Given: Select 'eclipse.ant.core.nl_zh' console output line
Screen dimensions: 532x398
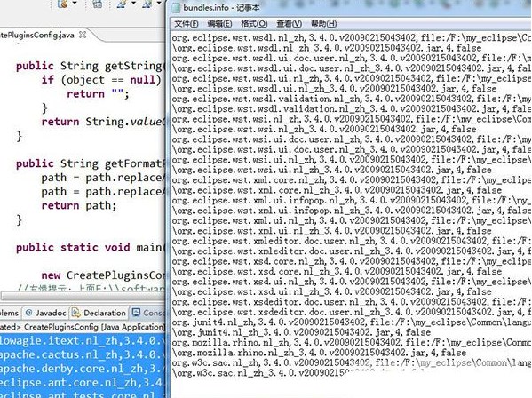Looking at the screenshot, I should click(x=82, y=382).
